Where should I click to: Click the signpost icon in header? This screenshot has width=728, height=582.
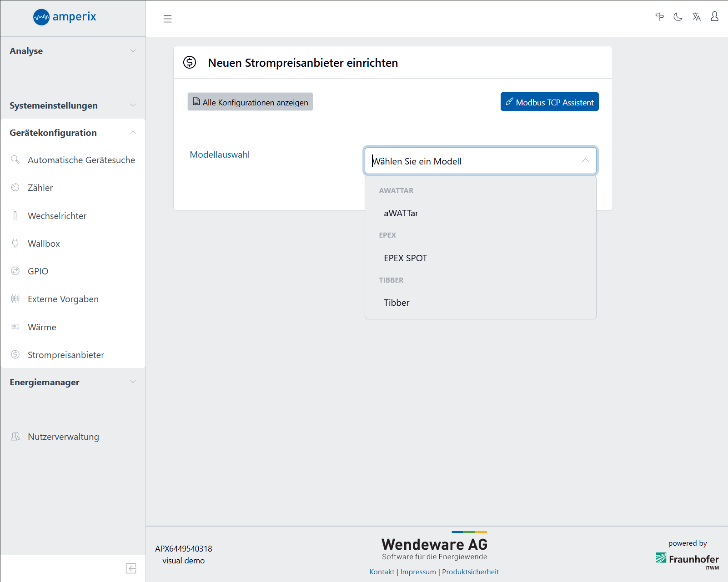(x=660, y=17)
